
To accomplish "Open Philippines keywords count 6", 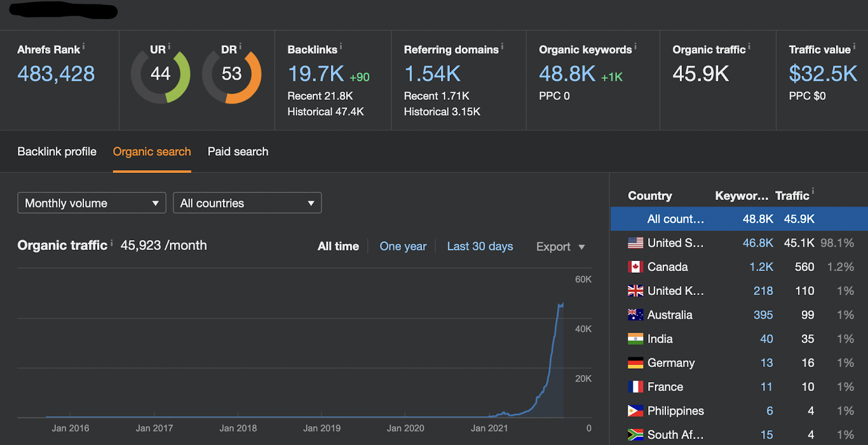I will tap(770, 411).
